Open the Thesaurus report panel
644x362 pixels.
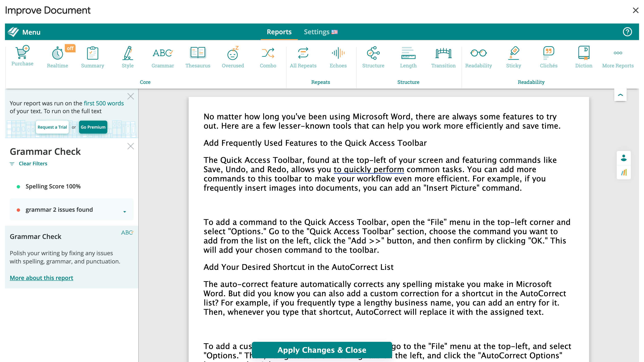pyautogui.click(x=198, y=56)
